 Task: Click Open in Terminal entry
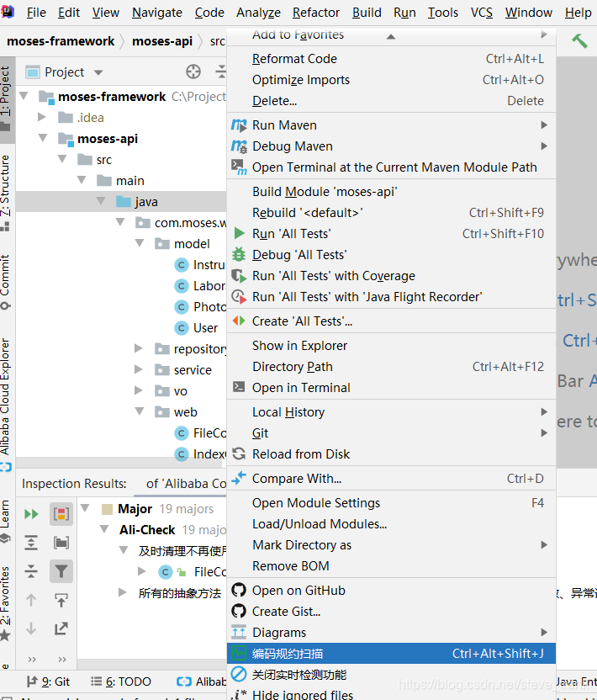[391, 388]
